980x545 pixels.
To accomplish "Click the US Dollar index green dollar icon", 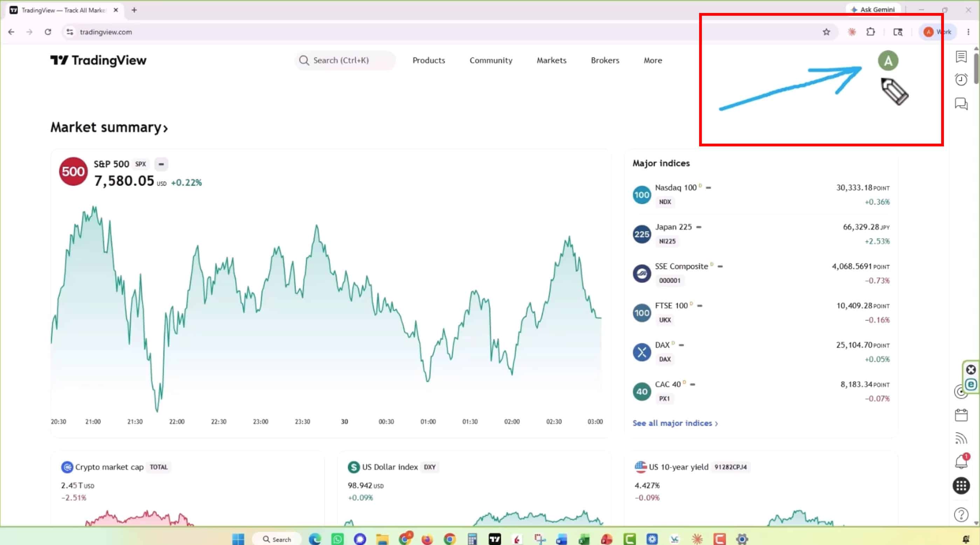I will coord(353,467).
